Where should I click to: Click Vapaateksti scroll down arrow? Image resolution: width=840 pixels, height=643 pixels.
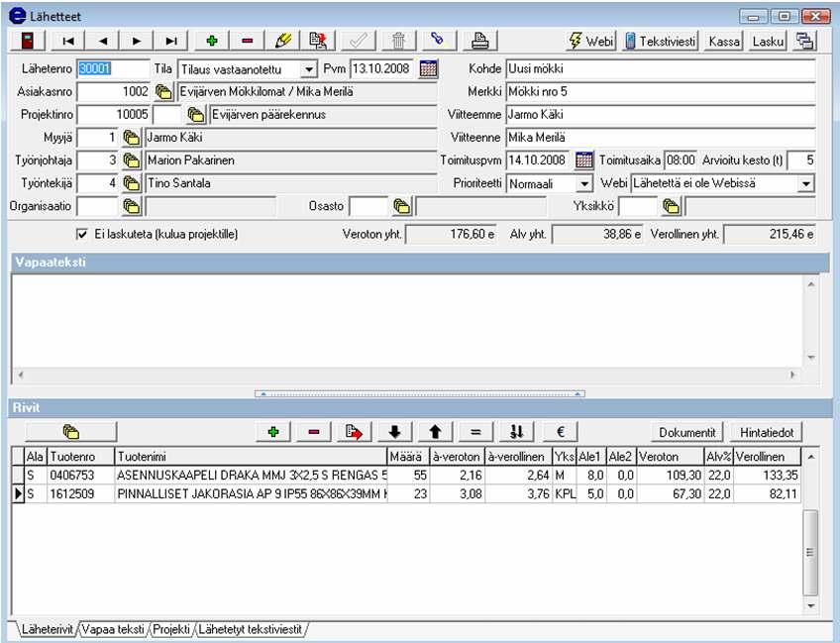811,358
